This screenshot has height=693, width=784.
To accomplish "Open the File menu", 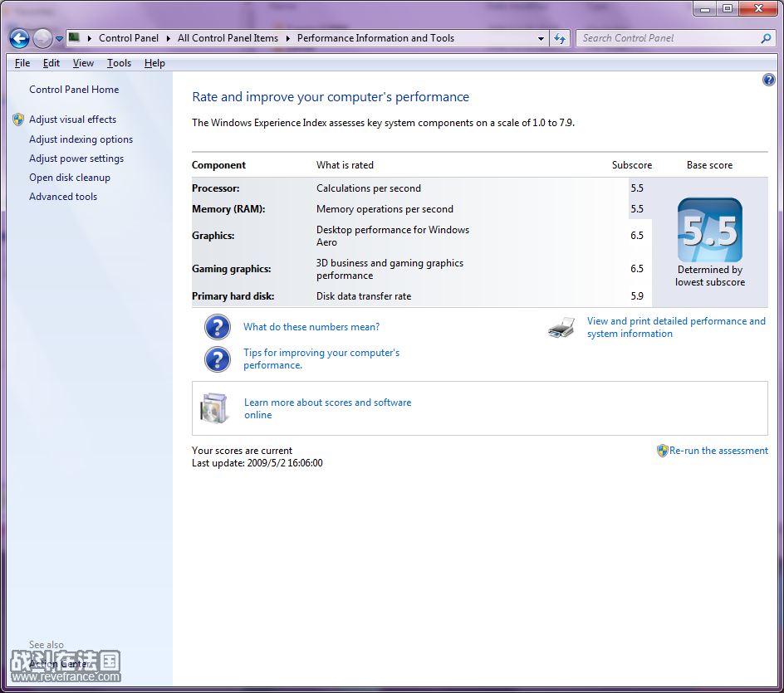I will pyautogui.click(x=22, y=63).
